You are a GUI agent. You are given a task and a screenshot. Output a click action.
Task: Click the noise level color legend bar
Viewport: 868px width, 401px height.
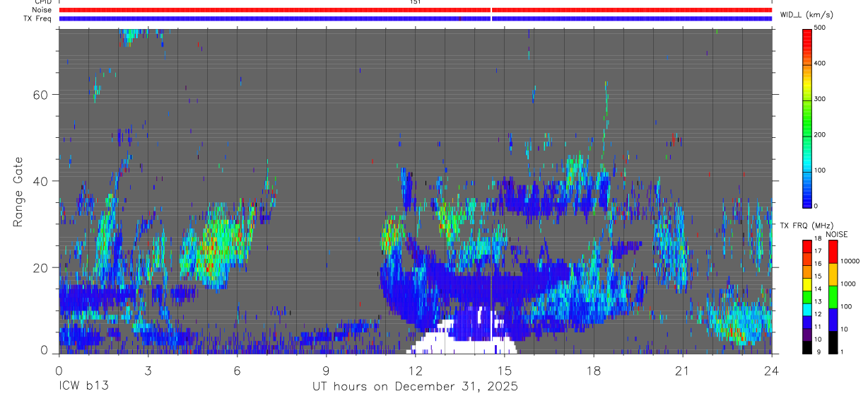click(x=833, y=296)
